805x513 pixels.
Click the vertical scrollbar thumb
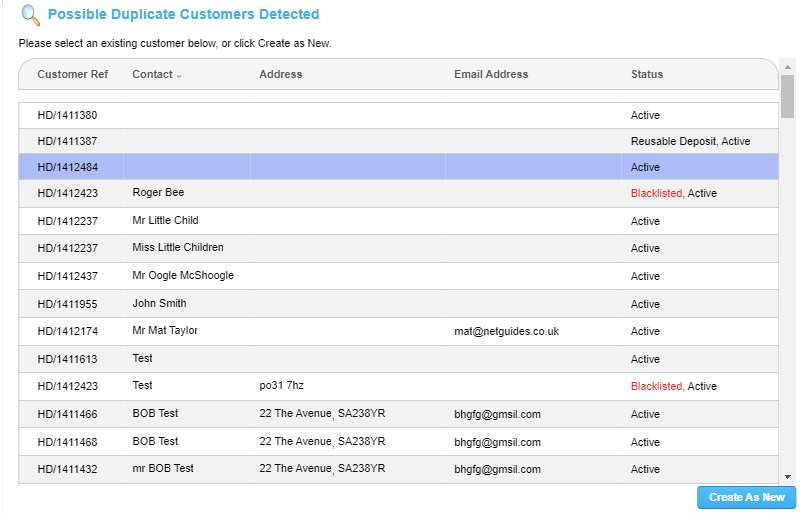[788, 96]
